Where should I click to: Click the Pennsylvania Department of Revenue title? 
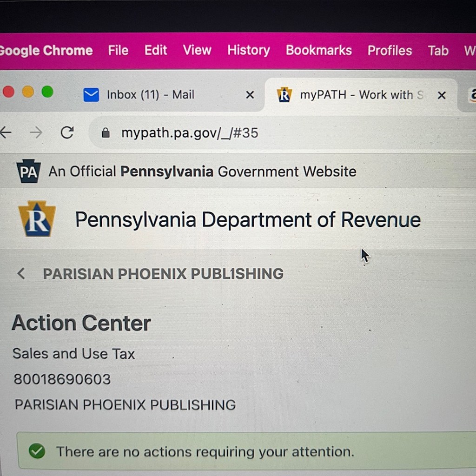[248, 219]
